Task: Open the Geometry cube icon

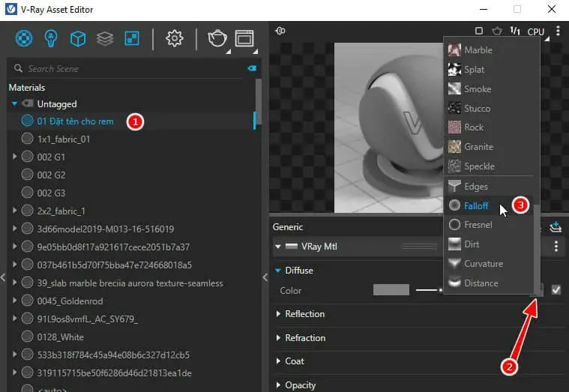Action: click(77, 38)
